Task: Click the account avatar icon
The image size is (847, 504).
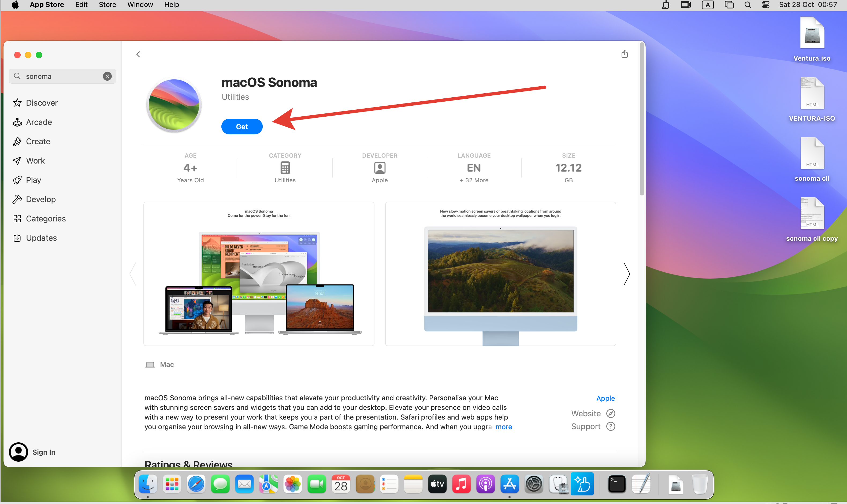Action: pyautogui.click(x=18, y=452)
